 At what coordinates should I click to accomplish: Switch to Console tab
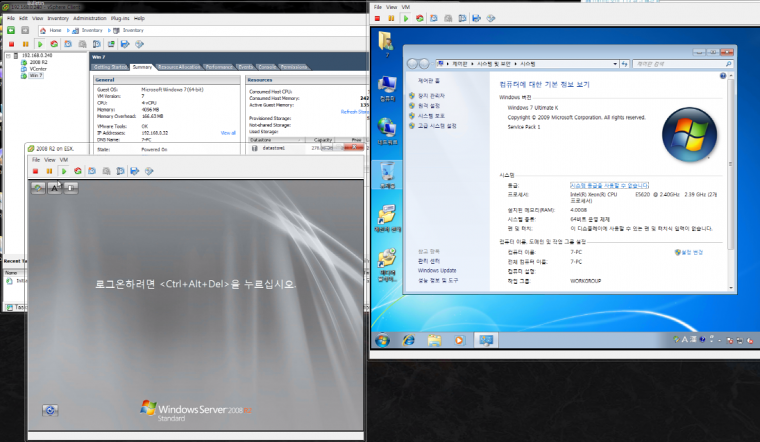267,67
